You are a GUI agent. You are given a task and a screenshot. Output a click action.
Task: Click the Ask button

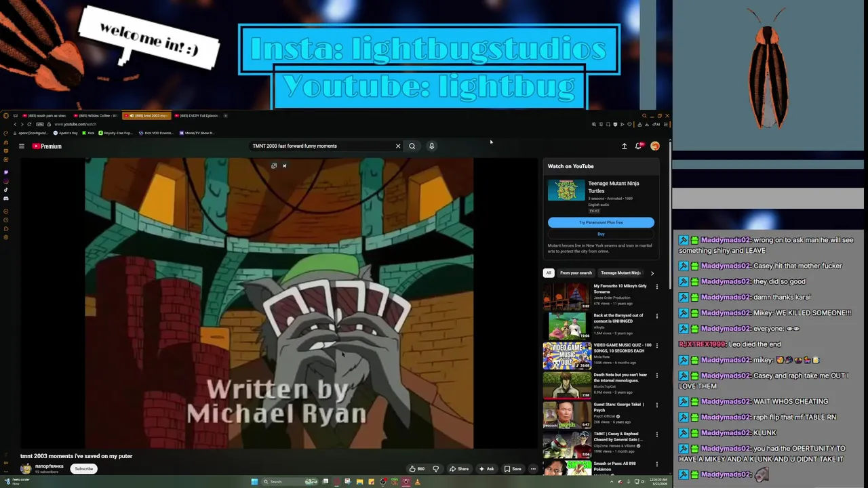pyautogui.click(x=486, y=468)
